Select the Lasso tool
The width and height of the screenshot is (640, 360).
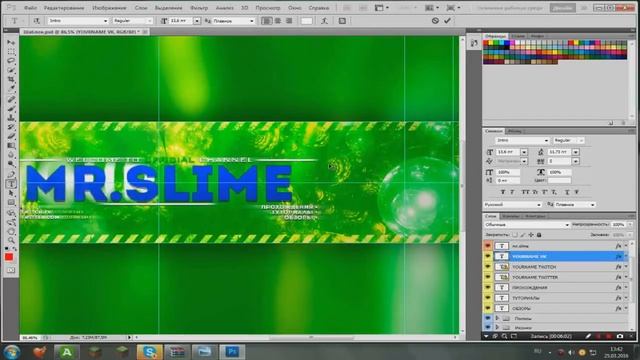click(x=11, y=61)
